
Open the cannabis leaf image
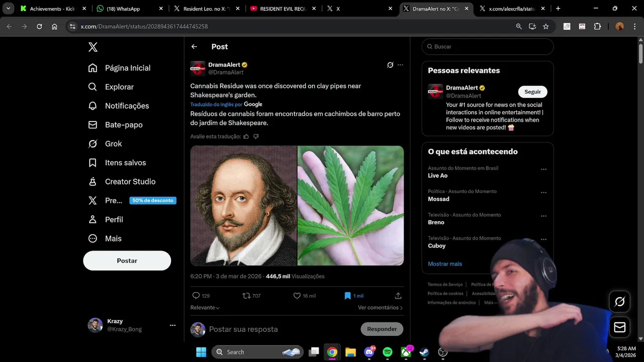(x=351, y=206)
